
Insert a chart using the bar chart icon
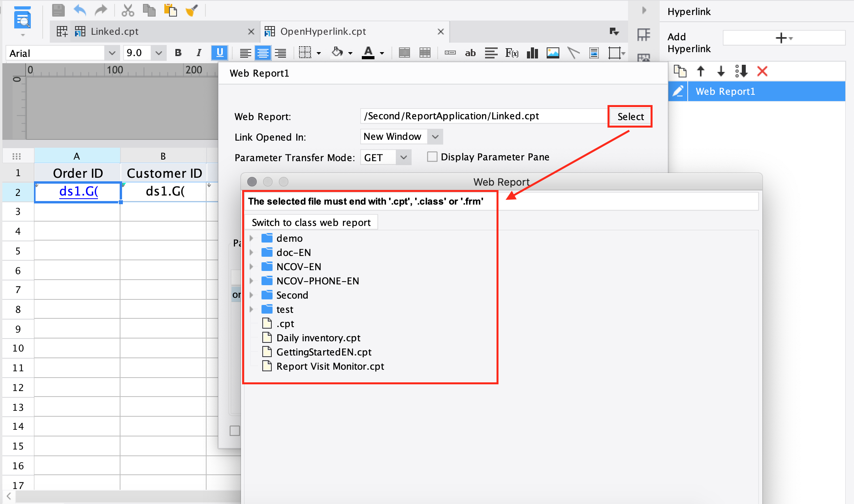coord(532,53)
